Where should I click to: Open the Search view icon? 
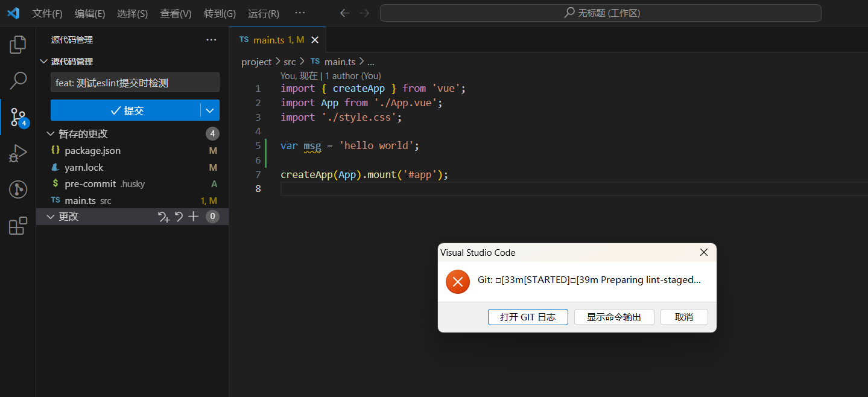18,80
